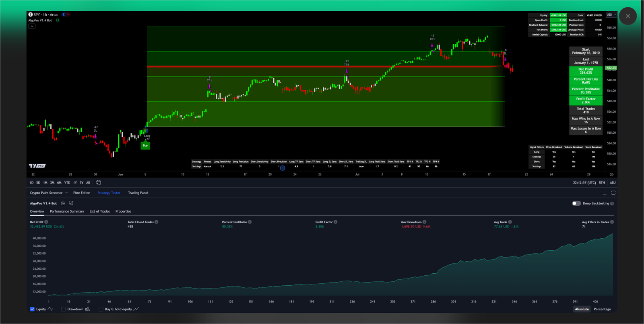Click chart settings gear on time axis
Image resolution: width=644 pixels, height=324 pixels.
611,175
